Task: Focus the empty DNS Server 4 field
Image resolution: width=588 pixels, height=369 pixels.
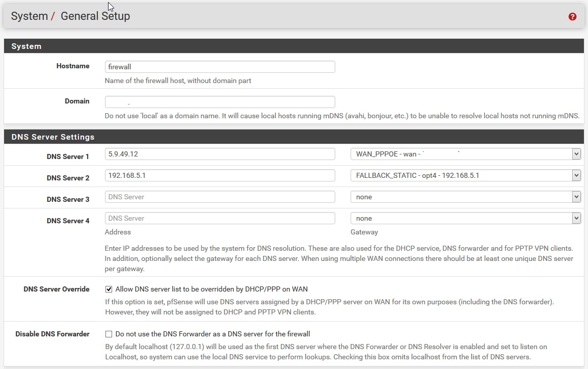Action: click(220, 218)
